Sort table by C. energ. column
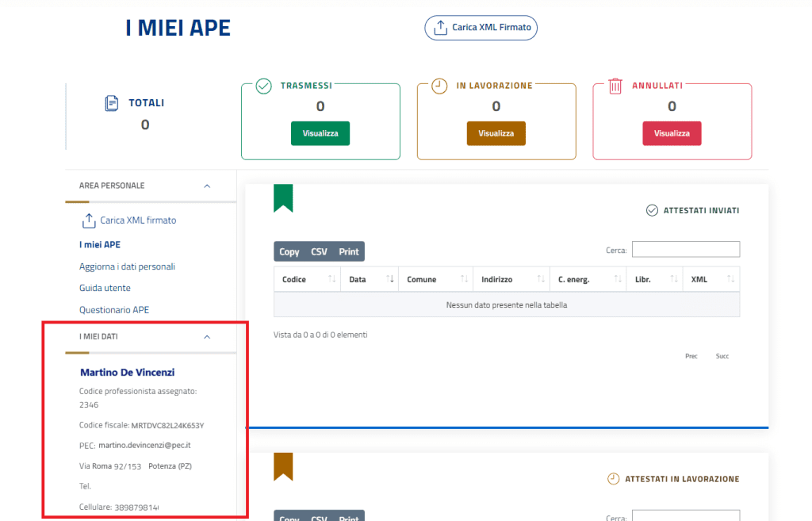 pyautogui.click(x=588, y=280)
